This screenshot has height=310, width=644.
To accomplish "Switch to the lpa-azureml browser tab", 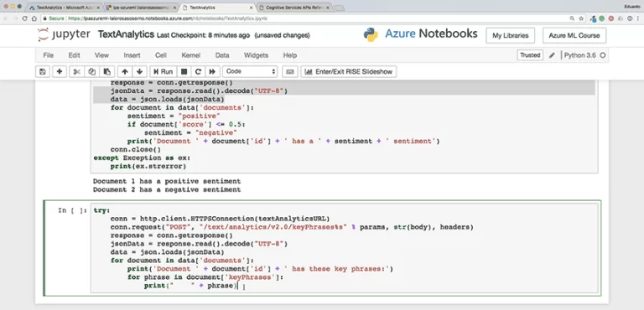I will tap(141, 8).
